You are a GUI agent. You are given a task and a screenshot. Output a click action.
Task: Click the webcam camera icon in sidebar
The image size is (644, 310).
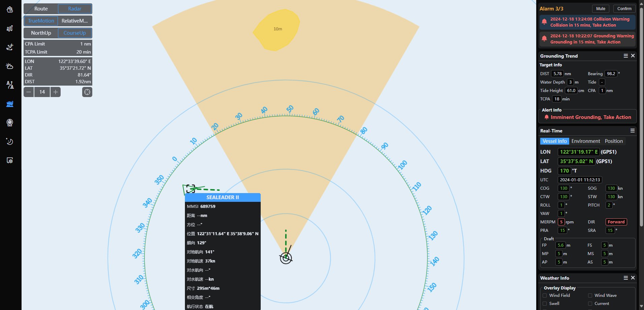click(10, 123)
